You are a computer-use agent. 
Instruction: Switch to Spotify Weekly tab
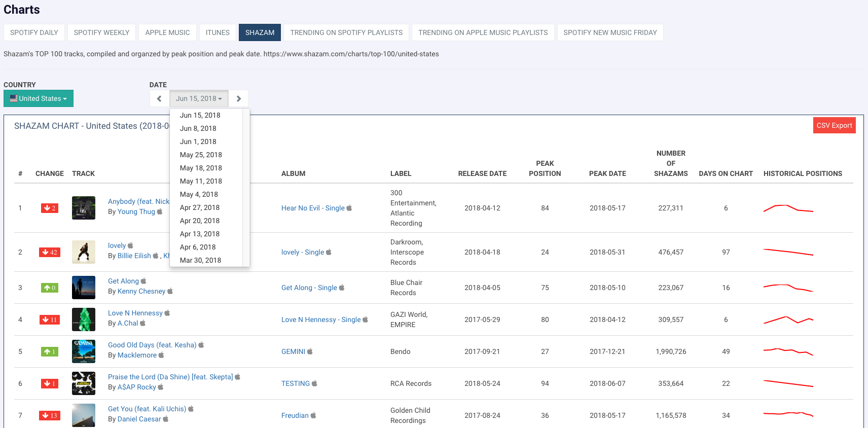click(x=101, y=32)
